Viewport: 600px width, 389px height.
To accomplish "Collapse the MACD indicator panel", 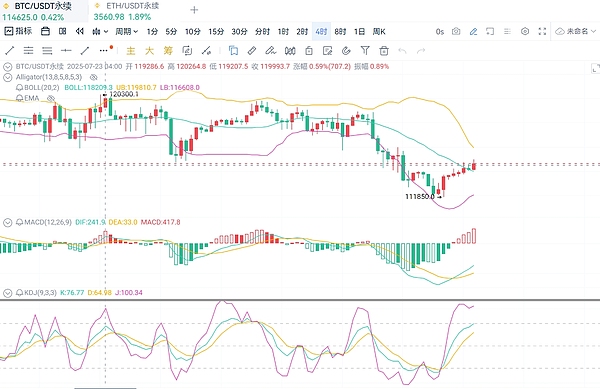I will click(x=7, y=222).
